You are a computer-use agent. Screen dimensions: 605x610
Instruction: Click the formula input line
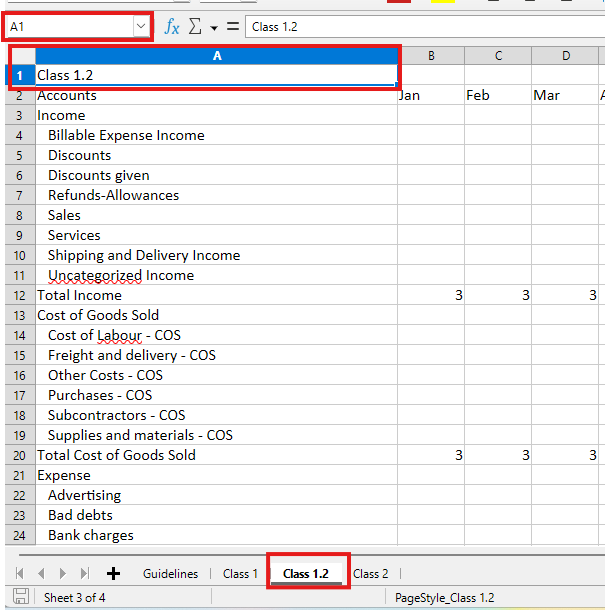pos(420,27)
